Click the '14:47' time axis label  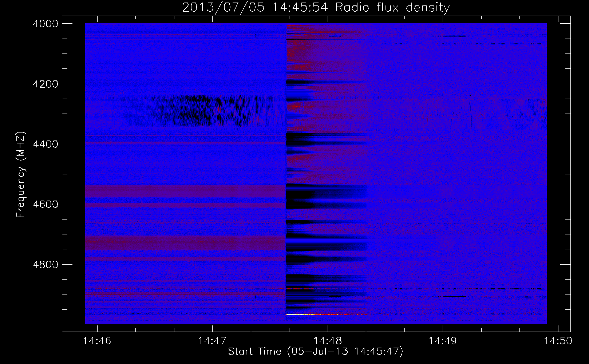(212, 341)
